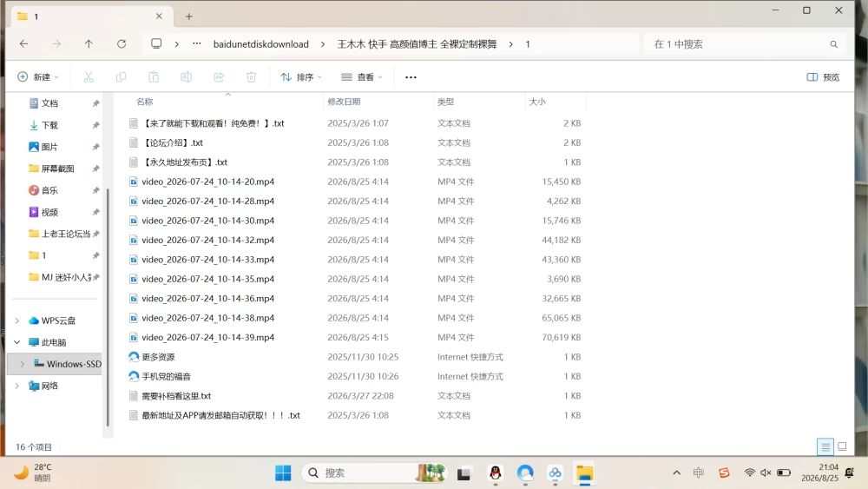Click the Cut scissors icon
This screenshot has height=489, width=868.
coord(89,77)
